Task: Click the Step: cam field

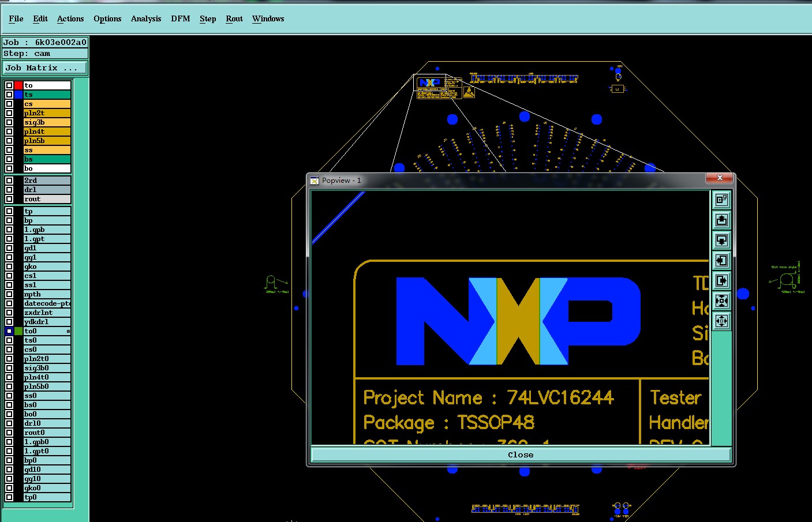Action: [x=45, y=54]
